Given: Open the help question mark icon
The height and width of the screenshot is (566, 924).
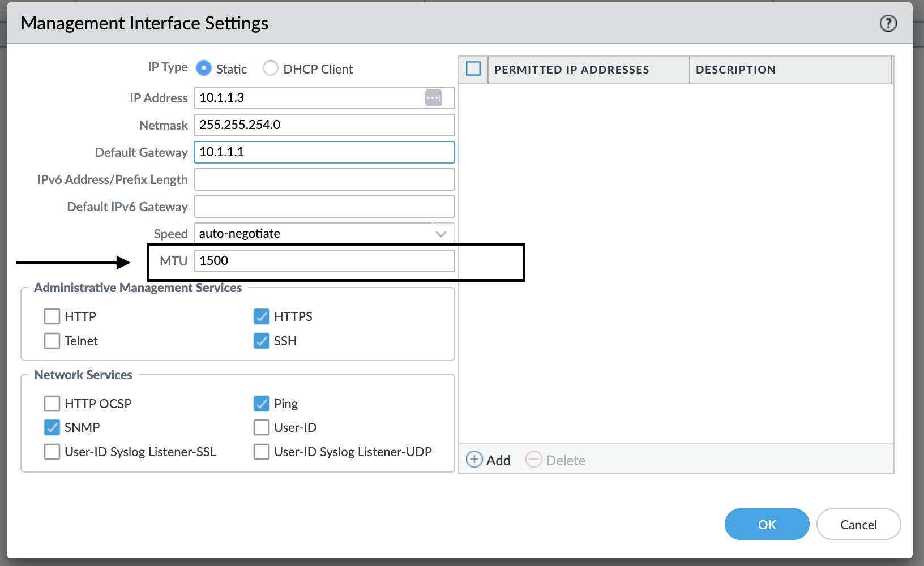Looking at the screenshot, I should click(x=888, y=23).
